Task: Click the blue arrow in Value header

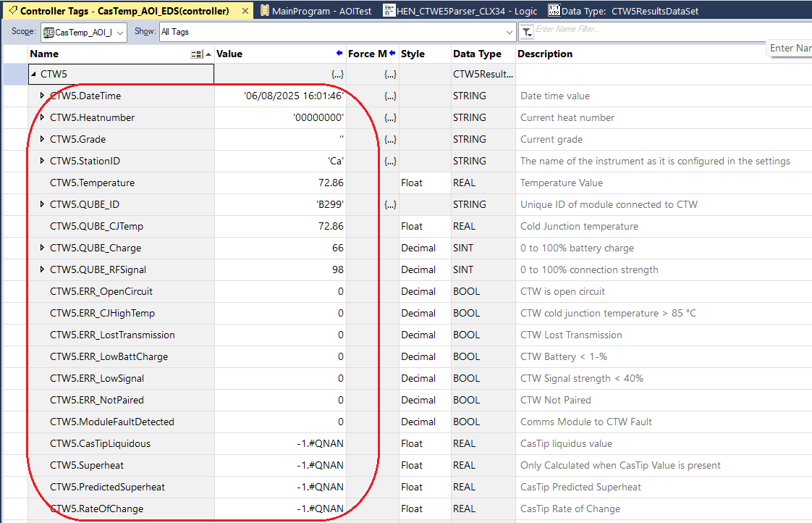Action: 339,53
